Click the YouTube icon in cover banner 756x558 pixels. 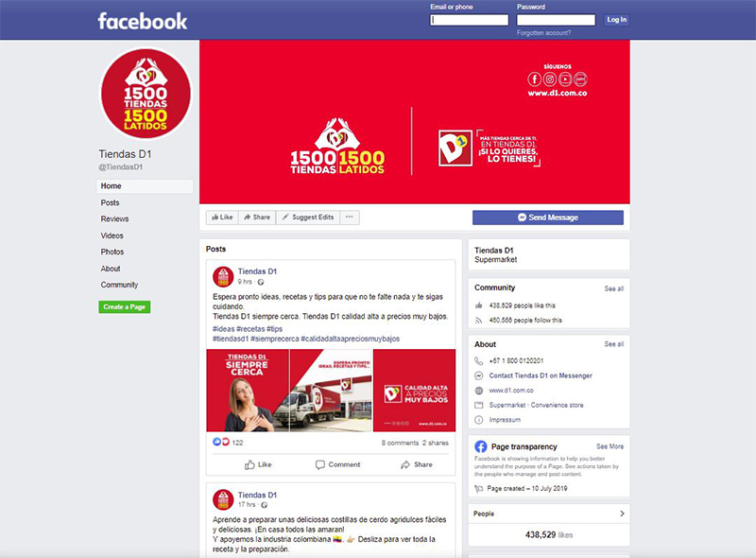click(x=565, y=79)
